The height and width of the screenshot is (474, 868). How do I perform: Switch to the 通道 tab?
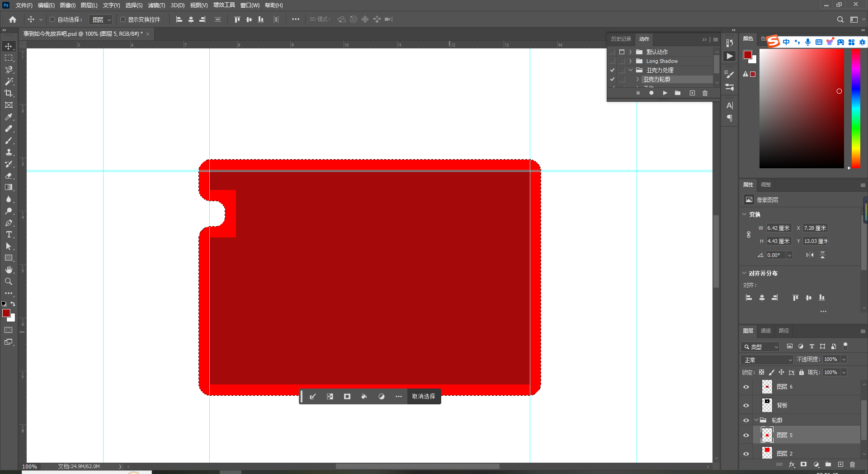765,331
